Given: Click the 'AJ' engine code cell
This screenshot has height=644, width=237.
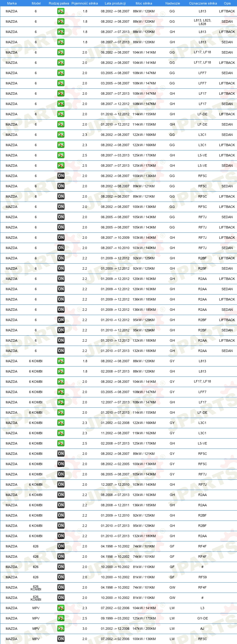Looking at the screenshot, I should 202,629.
